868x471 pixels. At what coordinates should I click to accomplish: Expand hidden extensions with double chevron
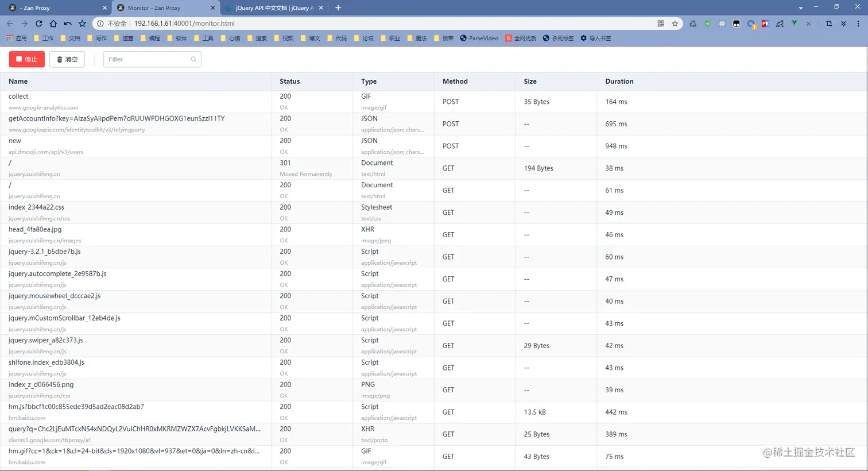coord(843,24)
